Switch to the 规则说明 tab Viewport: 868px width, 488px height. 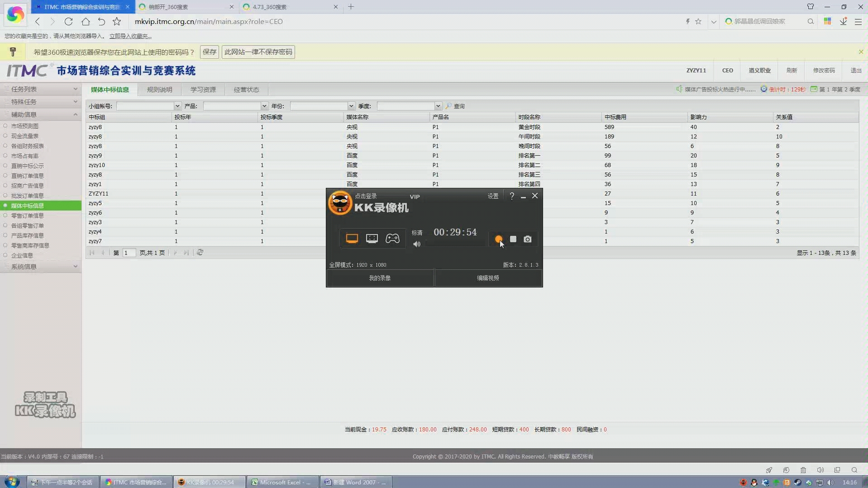pyautogui.click(x=159, y=90)
